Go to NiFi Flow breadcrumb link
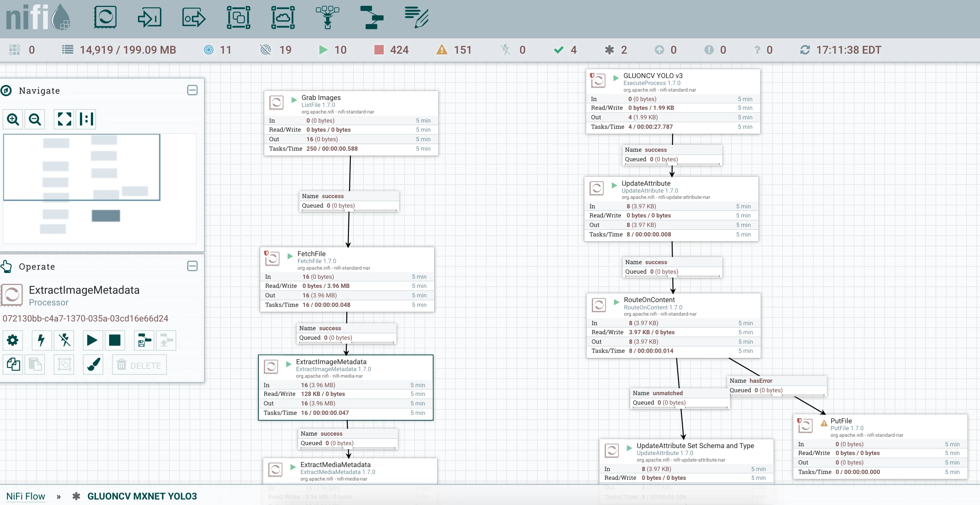Image resolution: width=980 pixels, height=505 pixels. pos(26,496)
